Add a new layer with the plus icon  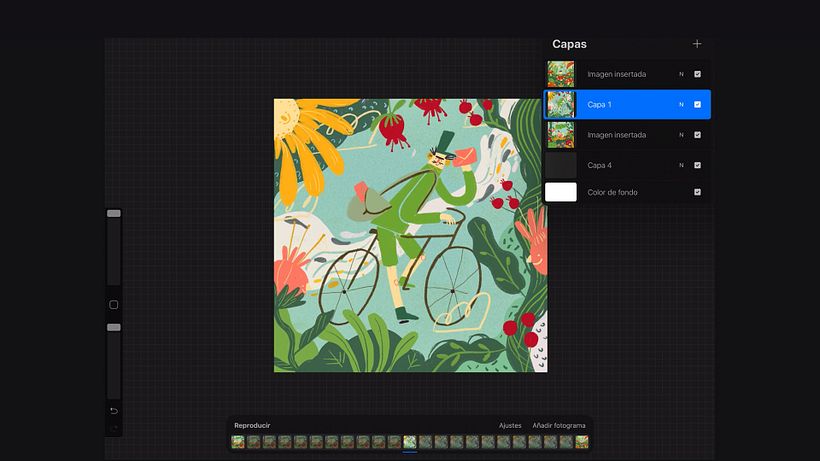pos(697,44)
